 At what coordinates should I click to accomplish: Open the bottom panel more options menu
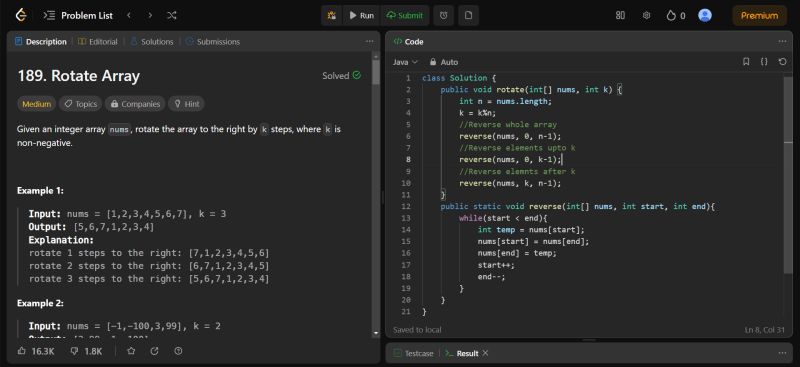click(782, 353)
